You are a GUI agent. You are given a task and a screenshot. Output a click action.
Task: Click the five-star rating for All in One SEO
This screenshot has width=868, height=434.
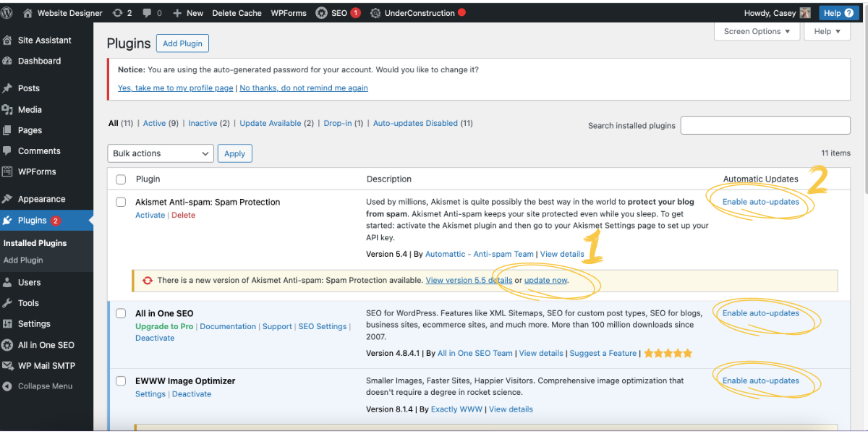tap(668, 353)
